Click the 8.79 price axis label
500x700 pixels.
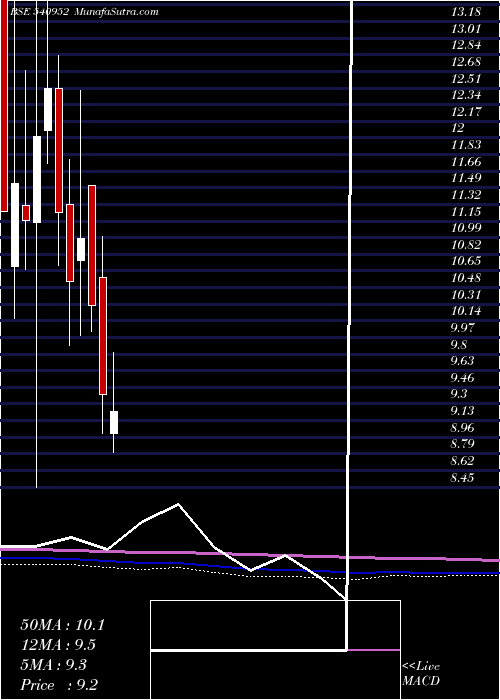tap(462, 444)
